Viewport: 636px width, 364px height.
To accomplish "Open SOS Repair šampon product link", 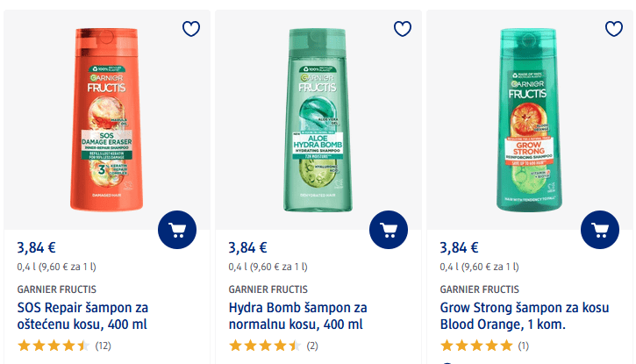I will point(82,316).
